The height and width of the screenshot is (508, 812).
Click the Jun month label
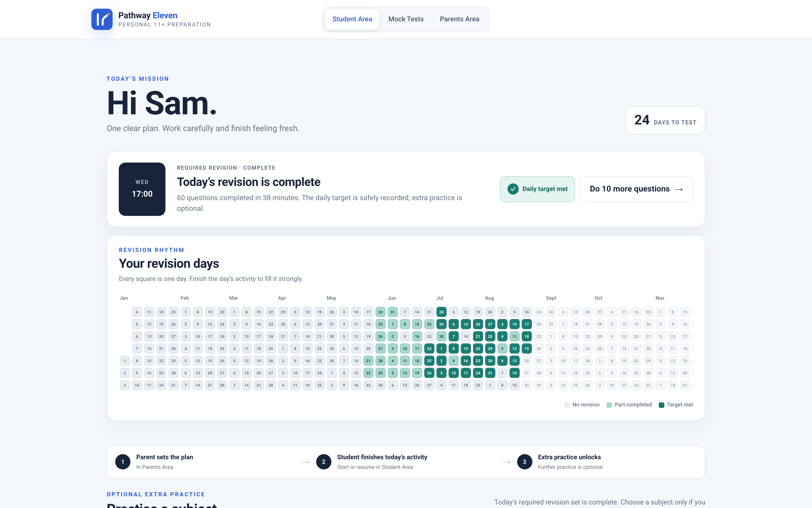(x=392, y=298)
